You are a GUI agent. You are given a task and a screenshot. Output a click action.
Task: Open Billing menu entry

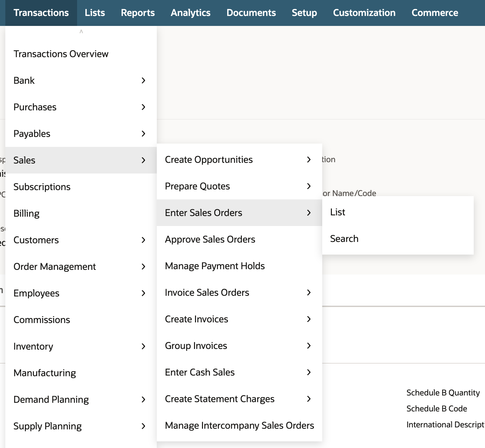pos(81,213)
